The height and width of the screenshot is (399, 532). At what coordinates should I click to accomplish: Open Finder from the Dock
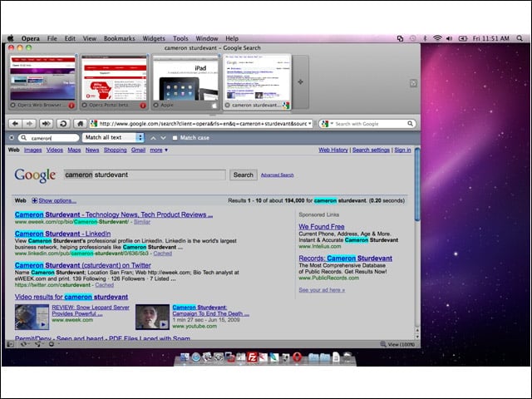click(x=185, y=357)
